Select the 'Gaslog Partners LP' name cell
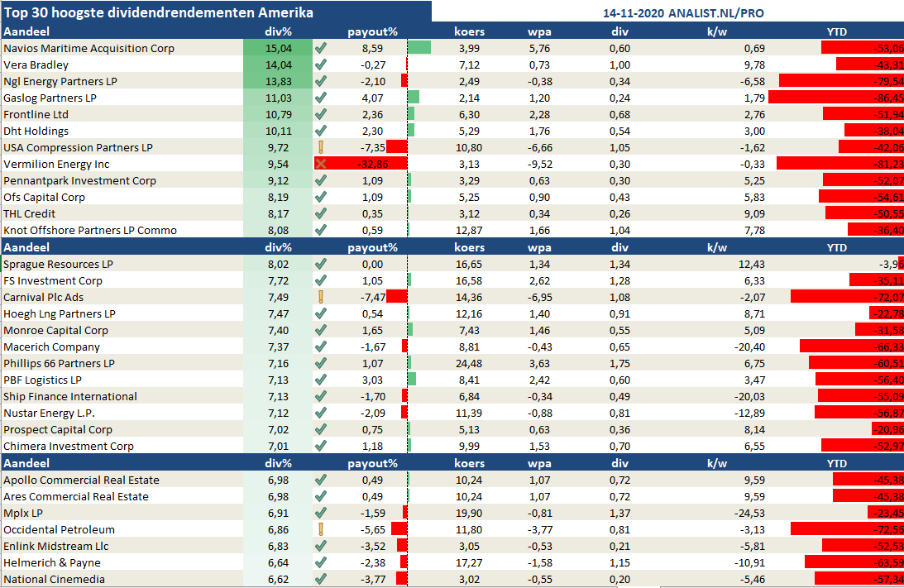 coord(50,98)
